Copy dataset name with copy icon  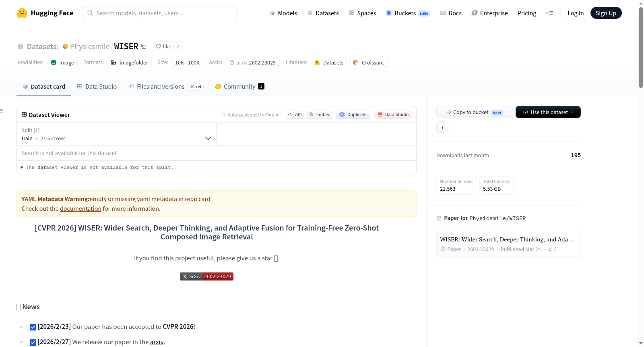(x=144, y=46)
